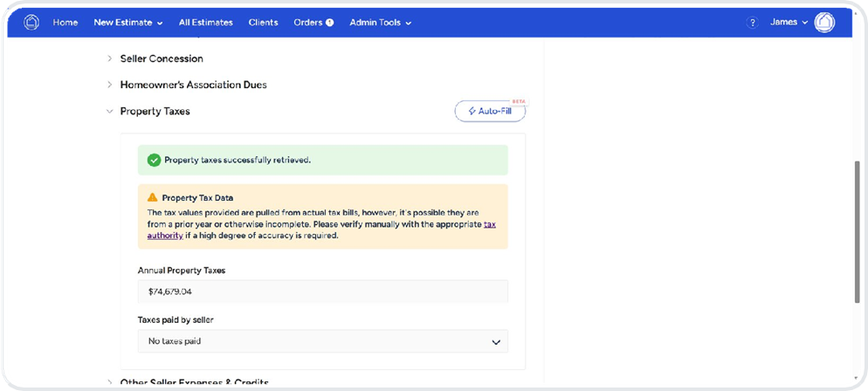868x391 pixels.
Task: Expand Other Seller Expenses & Credits
Action: click(x=193, y=382)
